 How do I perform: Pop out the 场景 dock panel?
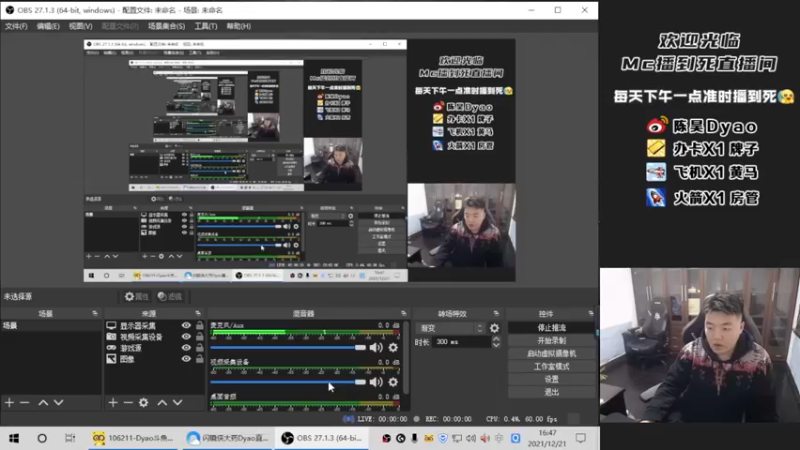(95, 313)
